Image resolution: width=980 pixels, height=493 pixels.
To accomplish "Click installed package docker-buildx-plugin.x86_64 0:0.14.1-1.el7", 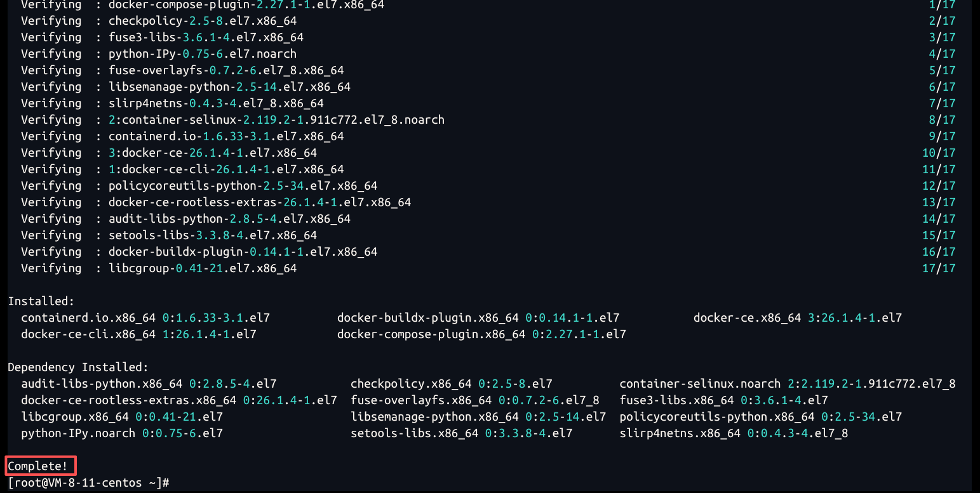I will (478, 317).
